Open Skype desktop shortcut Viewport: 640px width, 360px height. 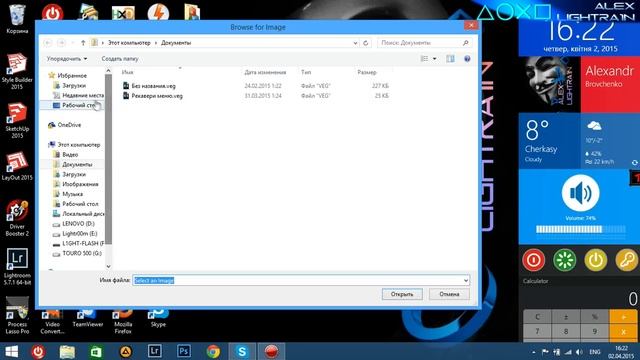pos(158,319)
